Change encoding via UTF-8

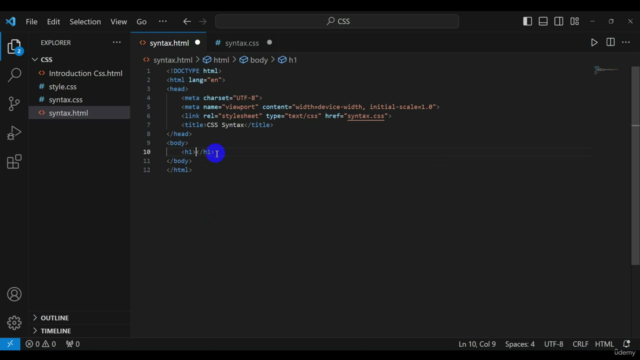pos(553,344)
